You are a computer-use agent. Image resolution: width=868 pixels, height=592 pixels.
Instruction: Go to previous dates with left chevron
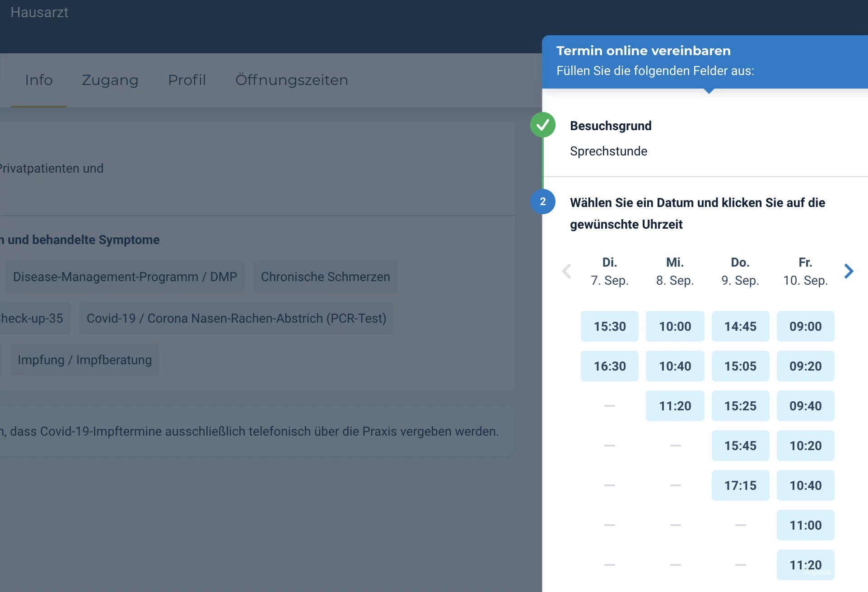[566, 271]
